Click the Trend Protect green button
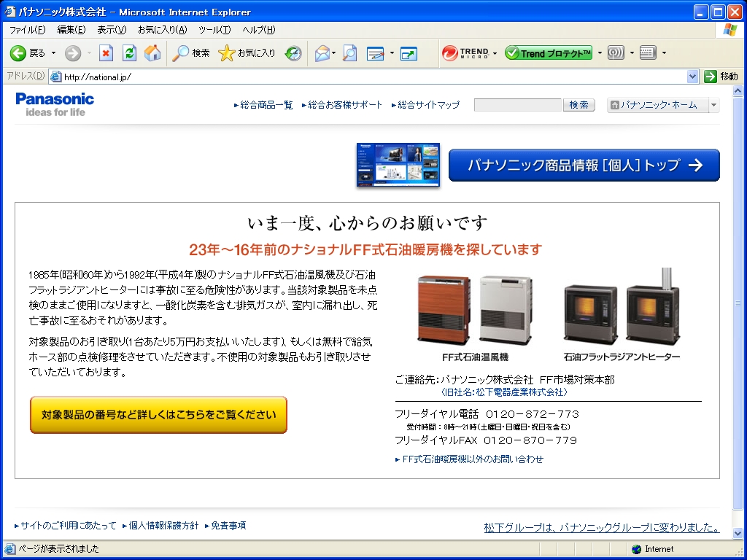This screenshot has width=747, height=560. (549, 52)
